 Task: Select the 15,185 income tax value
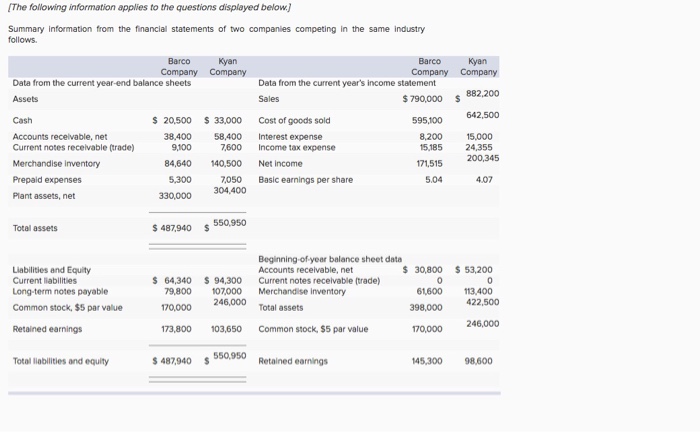[x=431, y=147]
